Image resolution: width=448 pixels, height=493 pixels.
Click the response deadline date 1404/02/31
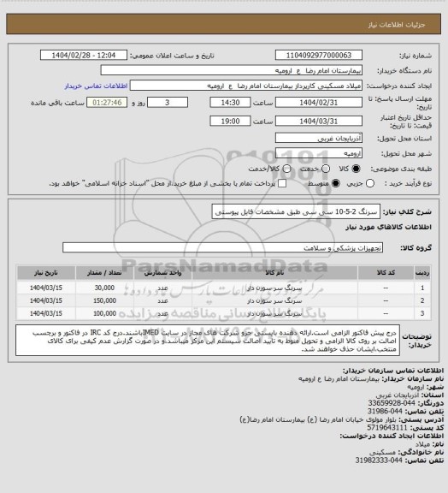[319, 103]
